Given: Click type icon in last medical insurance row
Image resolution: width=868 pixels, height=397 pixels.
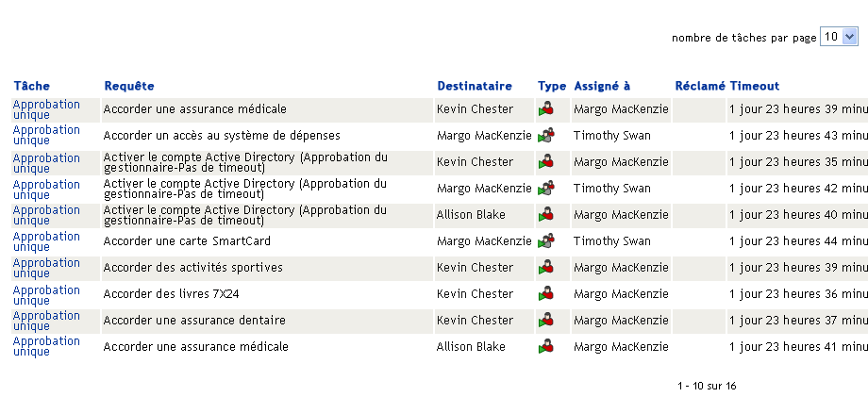Looking at the screenshot, I should [x=545, y=347].
